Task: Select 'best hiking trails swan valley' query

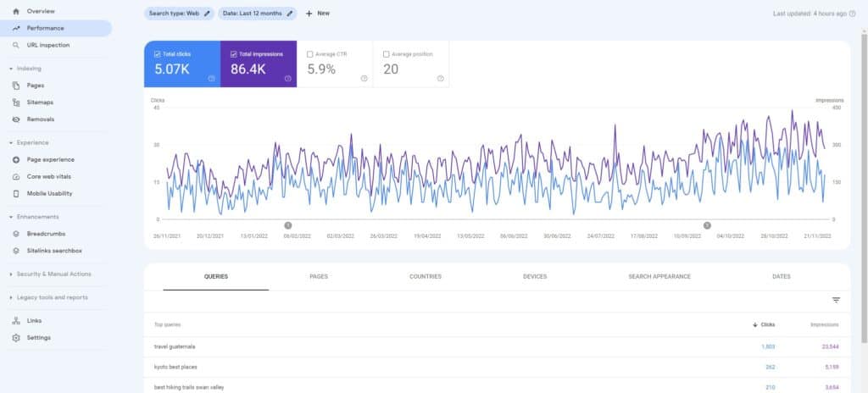Action: pyautogui.click(x=497, y=386)
